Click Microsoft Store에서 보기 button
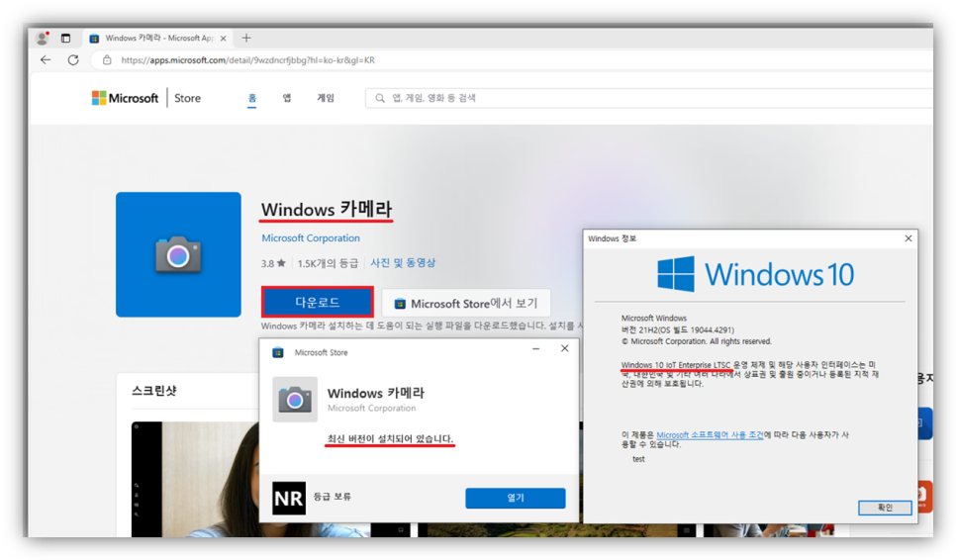The image size is (956, 560). [x=466, y=303]
